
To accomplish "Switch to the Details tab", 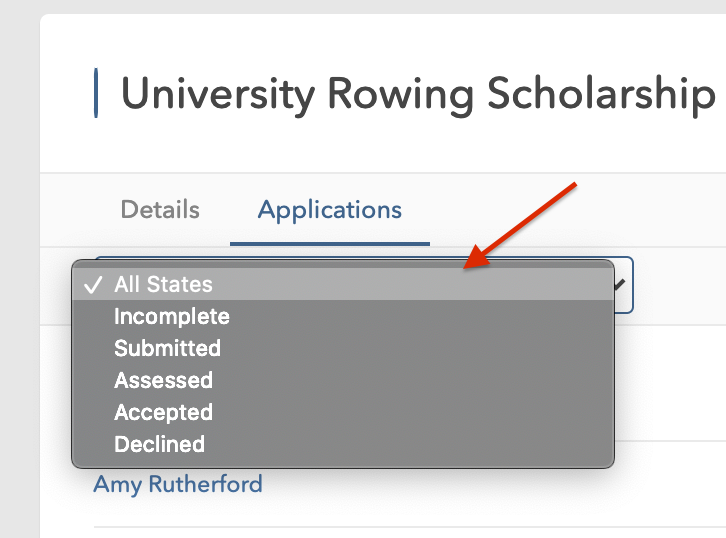I will 160,210.
